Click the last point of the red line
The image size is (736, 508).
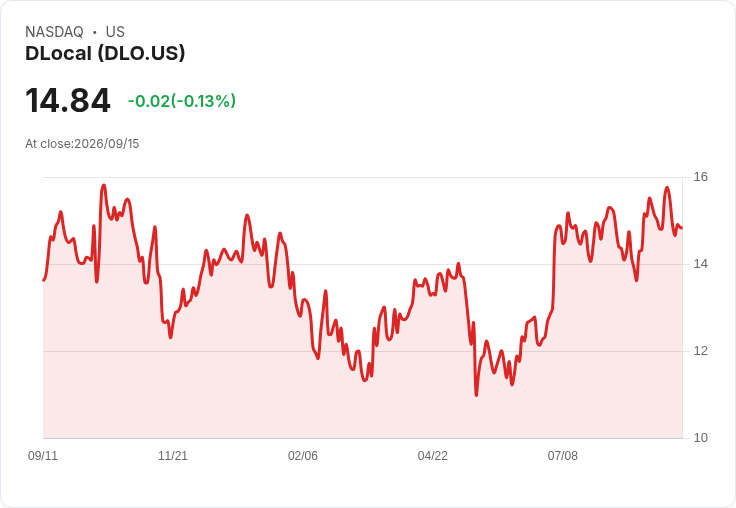682,228
